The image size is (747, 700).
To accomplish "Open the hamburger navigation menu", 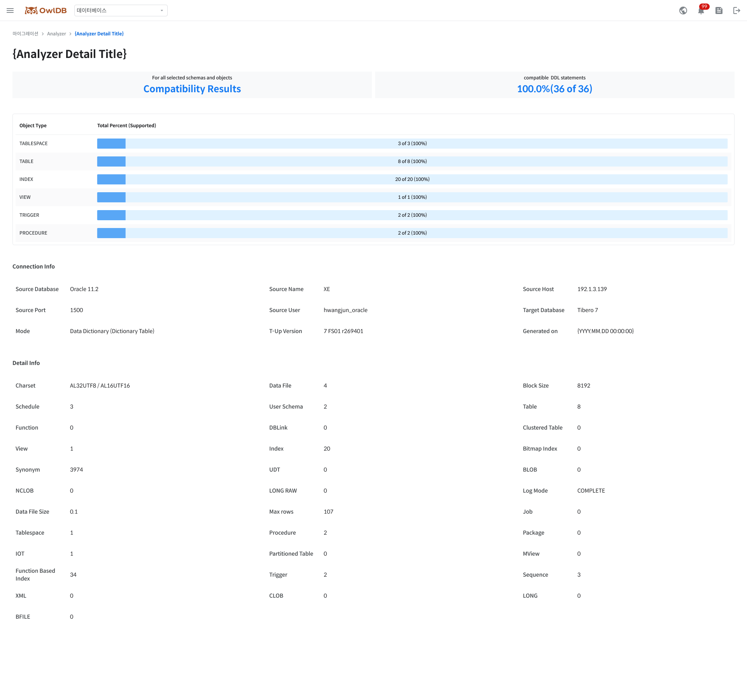I will click(x=10, y=11).
